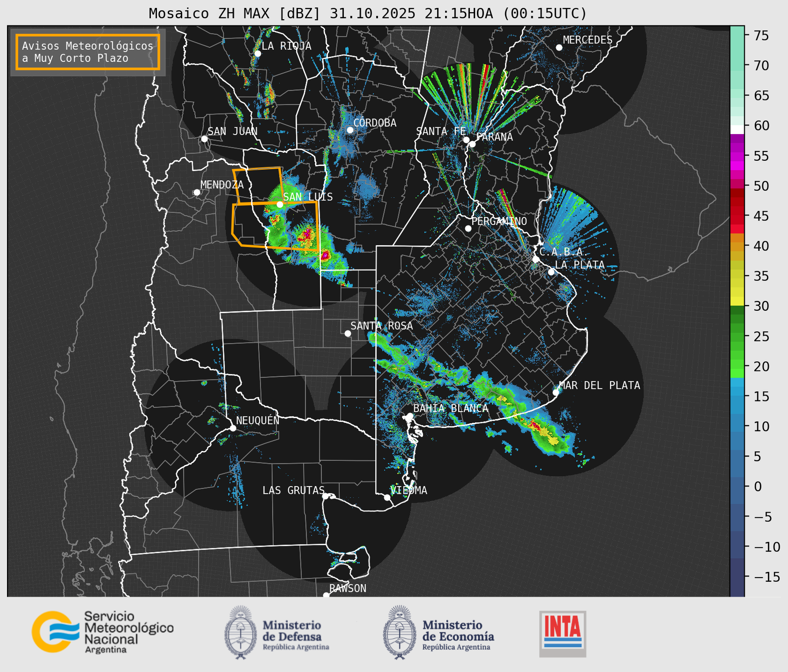Click the Avisos Meteorológicos a Muy Corto Plazo box
788x672 pixels.
[x=88, y=52]
